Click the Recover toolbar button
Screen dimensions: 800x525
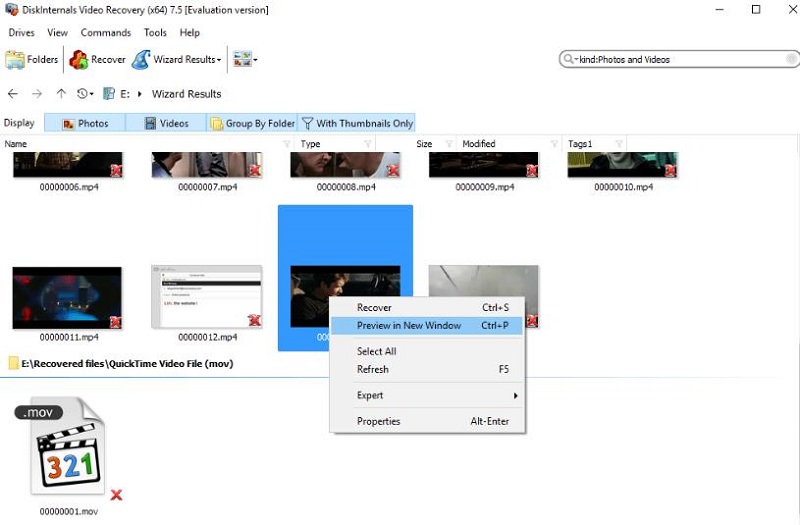point(97,60)
